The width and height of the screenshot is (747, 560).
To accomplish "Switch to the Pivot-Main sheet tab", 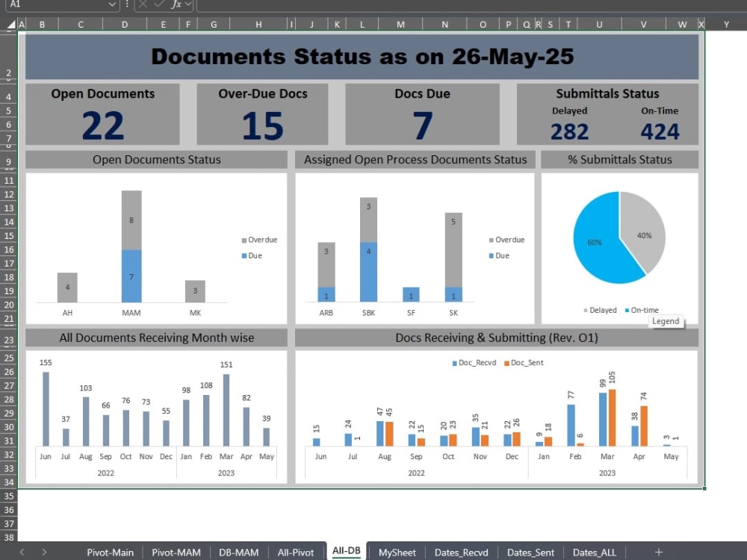I will pyautogui.click(x=110, y=552).
